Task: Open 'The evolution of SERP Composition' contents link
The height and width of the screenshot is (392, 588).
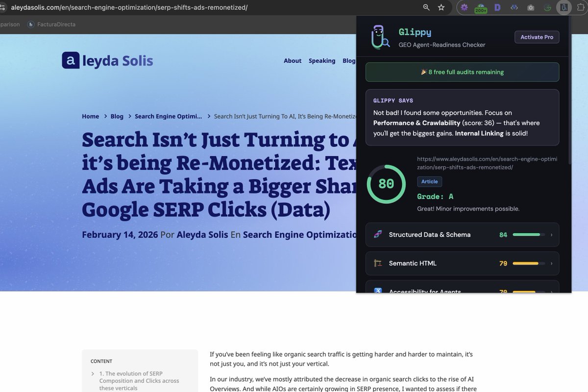Action: [139, 381]
